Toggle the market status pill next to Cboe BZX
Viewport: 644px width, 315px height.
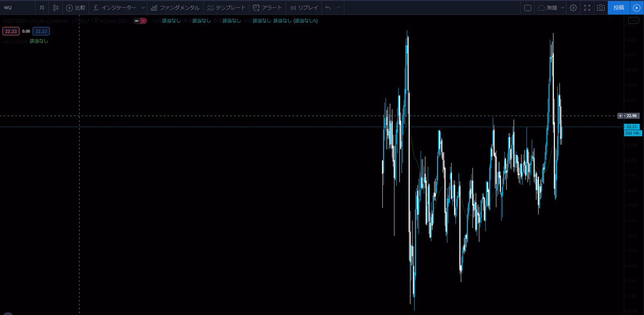click(140, 21)
